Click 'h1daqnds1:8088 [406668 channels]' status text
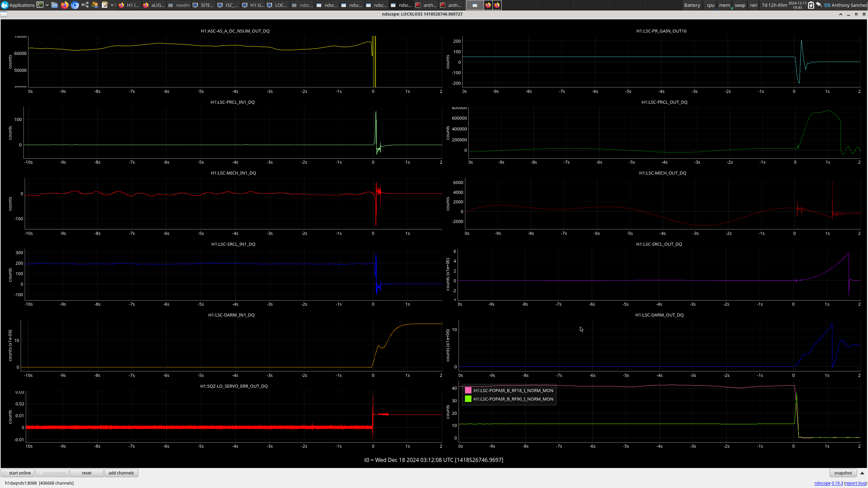Image resolution: width=868 pixels, height=488 pixels. point(39,483)
